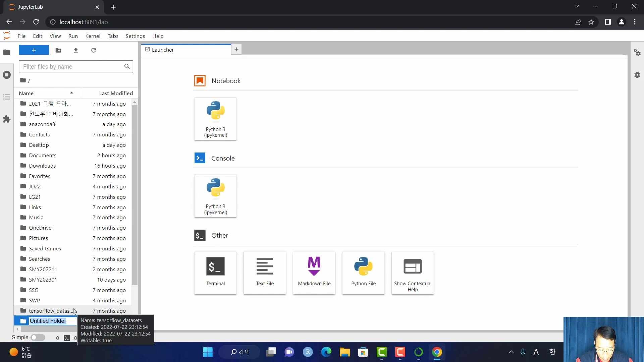The width and height of the screenshot is (644, 362).
Task: Select the anaconda3 folder
Action: pos(73,124)
